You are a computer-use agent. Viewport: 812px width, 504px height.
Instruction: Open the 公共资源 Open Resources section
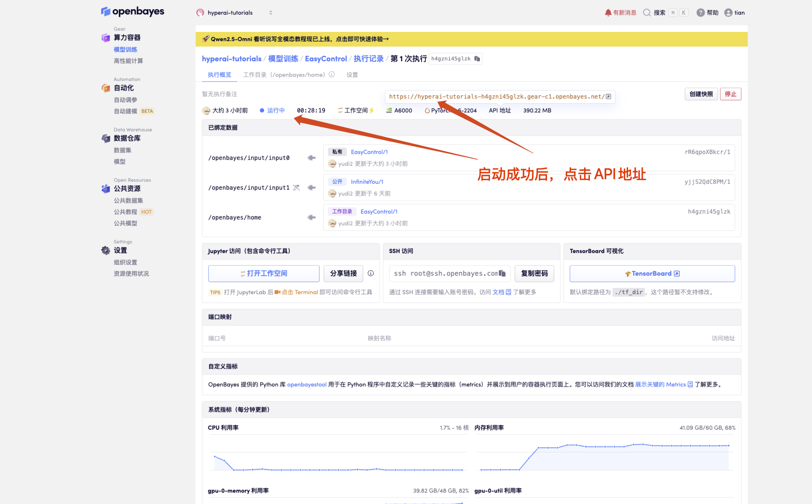pos(127,188)
